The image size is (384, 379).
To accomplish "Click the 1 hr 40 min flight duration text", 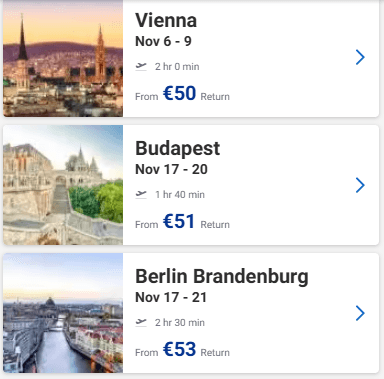I will 180,195.
